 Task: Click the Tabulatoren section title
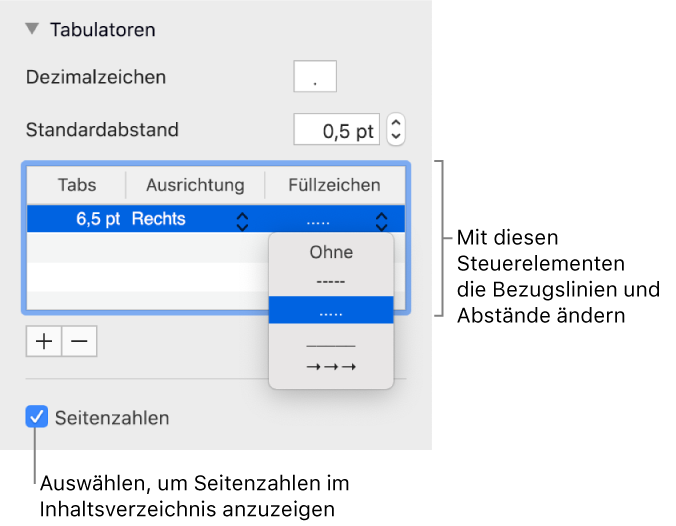102,30
